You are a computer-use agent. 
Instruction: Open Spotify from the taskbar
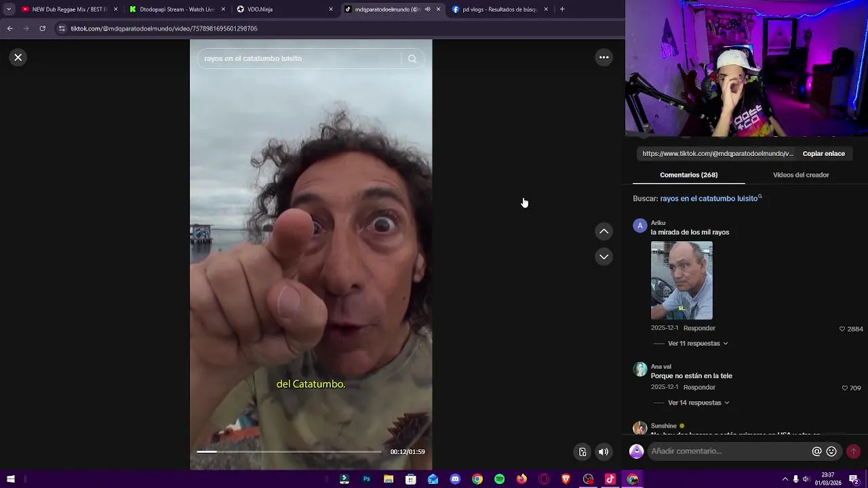500,479
